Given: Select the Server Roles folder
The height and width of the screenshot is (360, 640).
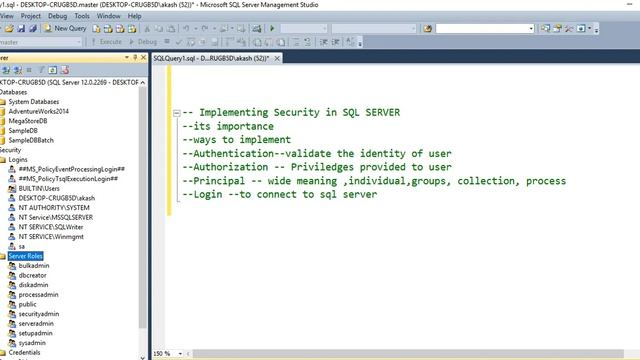Looking at the screenshot, I should [25, 256].
